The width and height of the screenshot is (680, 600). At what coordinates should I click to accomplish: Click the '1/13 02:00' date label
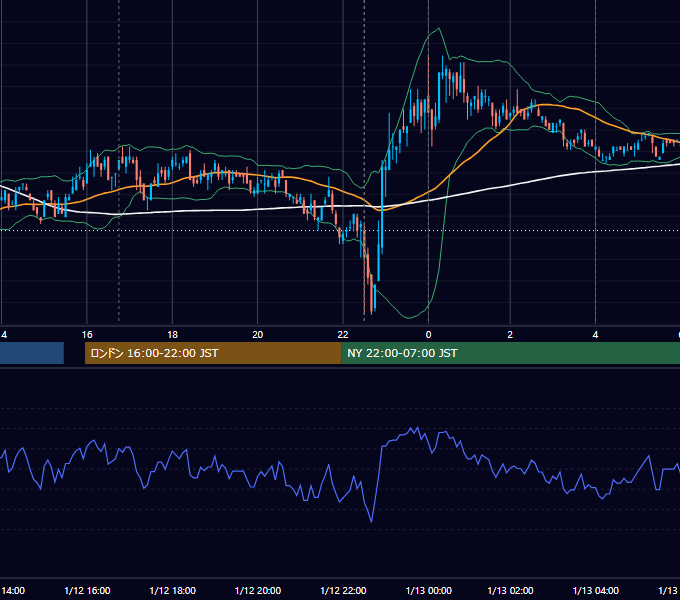click(x=510, y=590)
